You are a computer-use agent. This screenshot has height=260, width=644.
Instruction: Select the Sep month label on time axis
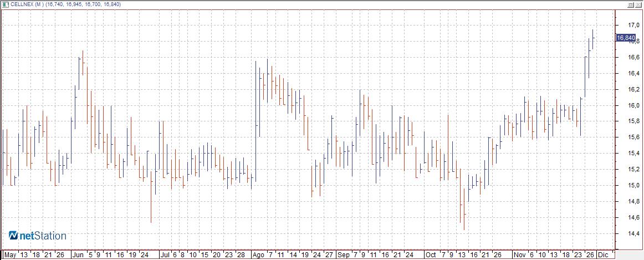tap(344, 254)
